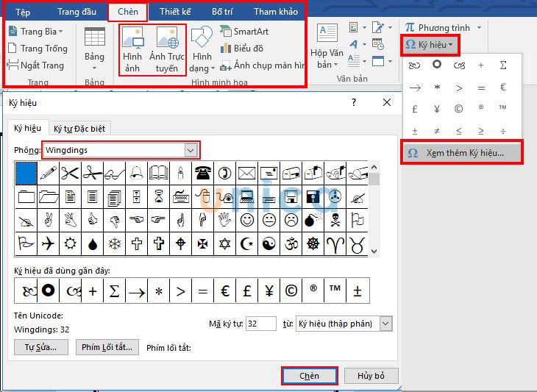Select the Chèn ribbon tab
This screenshot has width=537, height=392.
coord(128,12)
